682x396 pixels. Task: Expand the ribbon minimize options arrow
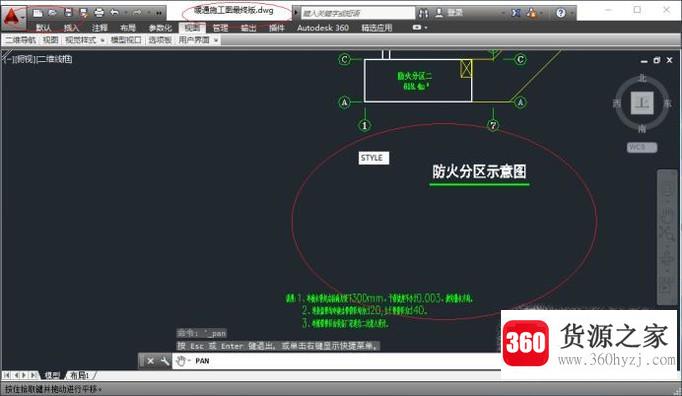tap(426, 28)
